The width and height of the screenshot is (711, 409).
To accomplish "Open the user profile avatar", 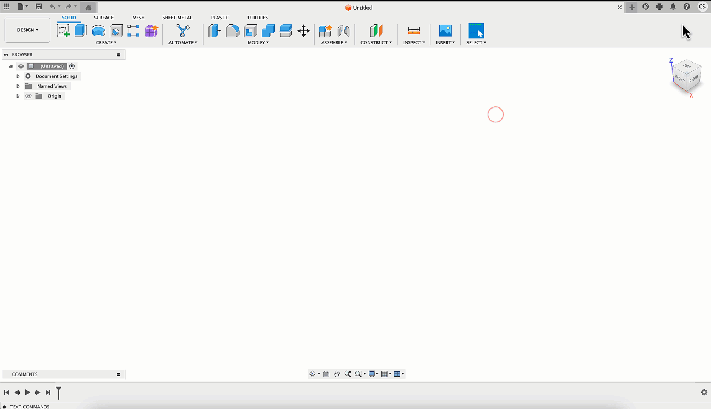I will tap(702, 7).
